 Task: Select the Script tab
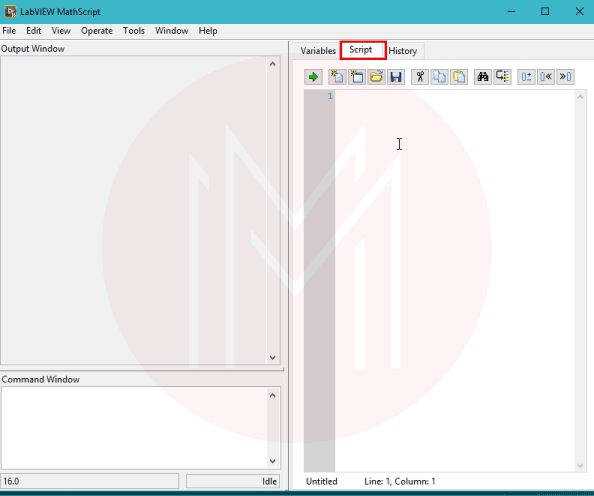(x=362, y=50)
